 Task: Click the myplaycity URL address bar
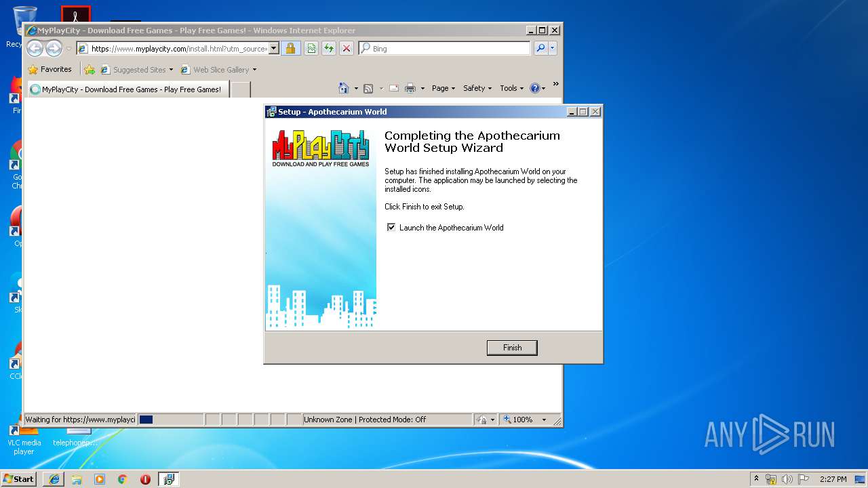[178, 49]
